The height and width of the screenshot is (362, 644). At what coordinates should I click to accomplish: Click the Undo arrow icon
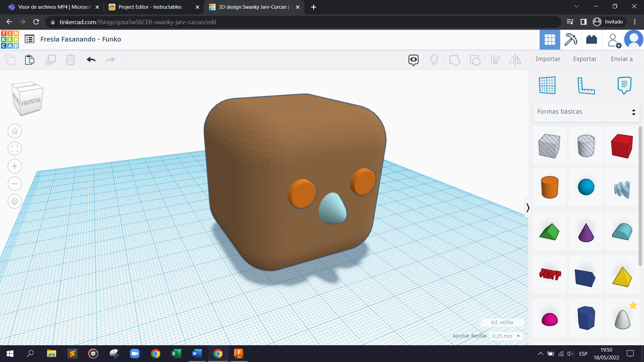tap(91, 60)
